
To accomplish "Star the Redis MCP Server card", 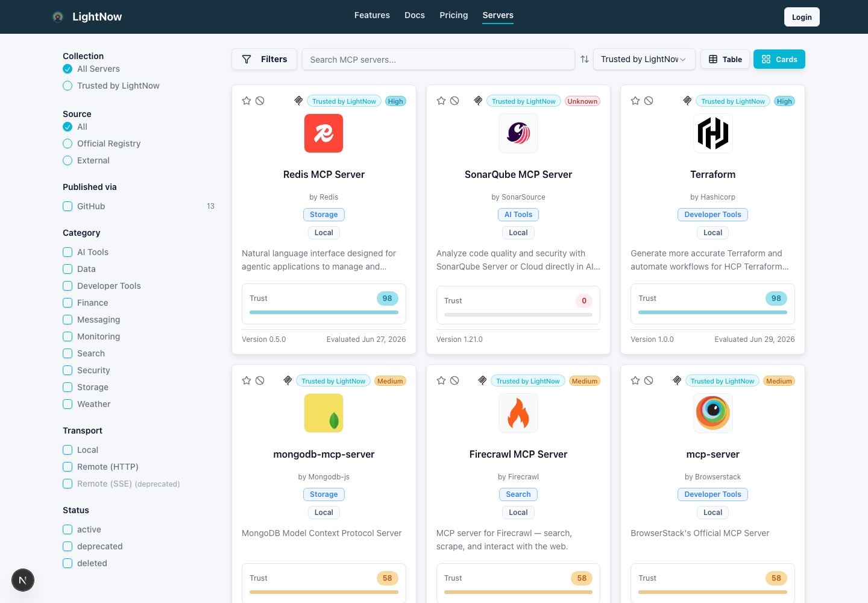I will [247, 101].
